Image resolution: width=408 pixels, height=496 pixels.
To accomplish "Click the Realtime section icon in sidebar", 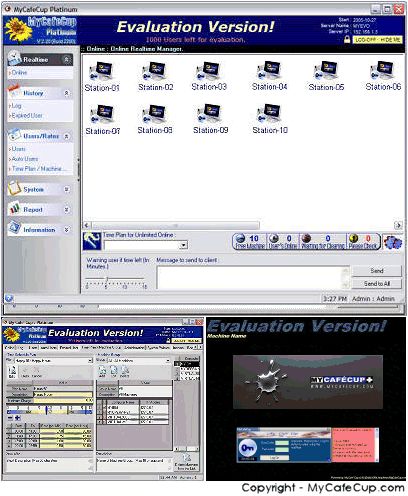I will coord(14,58).
